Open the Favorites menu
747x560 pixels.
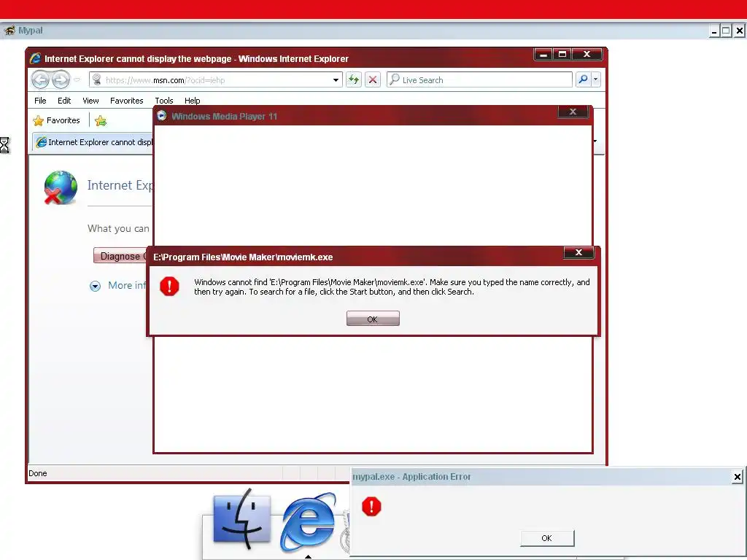[x=127, y=101]
